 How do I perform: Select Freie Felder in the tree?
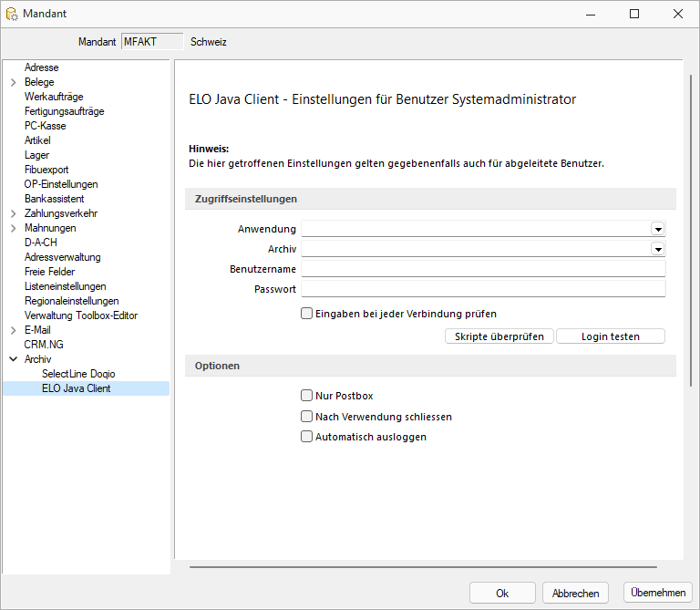click(x=49, y=272)
